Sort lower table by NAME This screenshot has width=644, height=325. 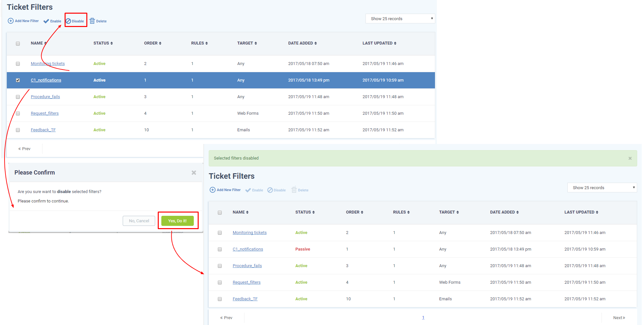241,212
